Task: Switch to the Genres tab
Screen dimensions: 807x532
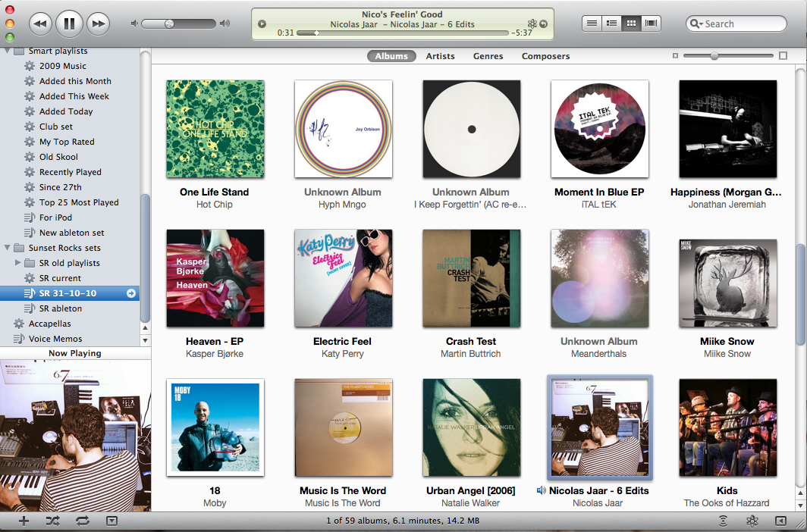Action: point(488,56)
